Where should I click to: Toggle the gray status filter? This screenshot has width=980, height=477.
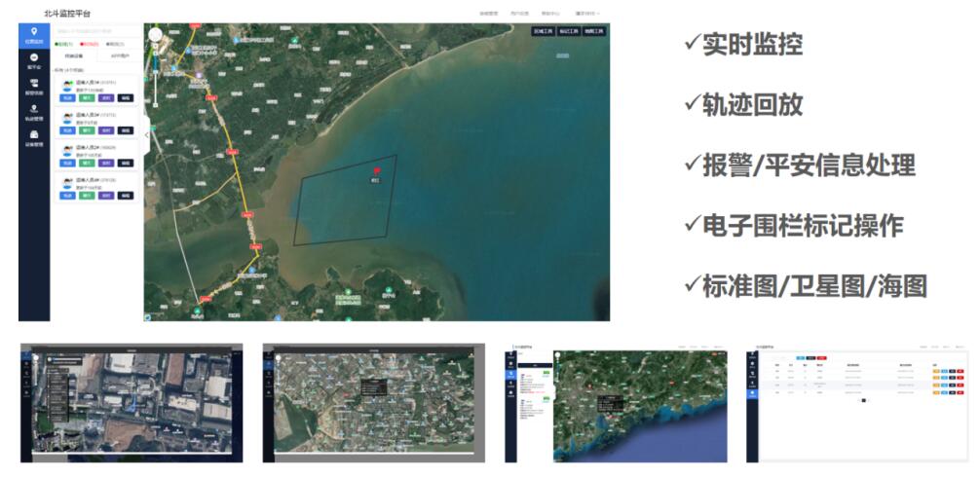116,44
